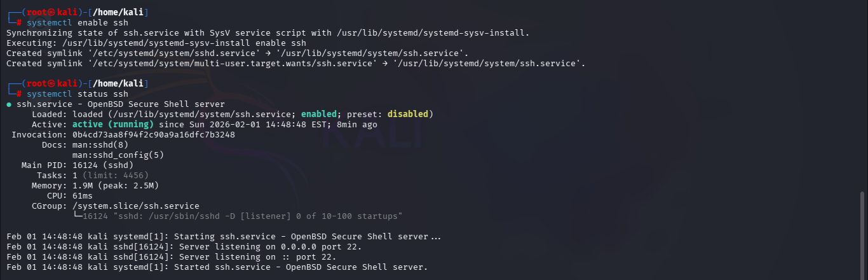Click the Memory value 1.9M (peak: 2.5M)
The width and height of the screenshot is (868, 280).
[116, 185]
